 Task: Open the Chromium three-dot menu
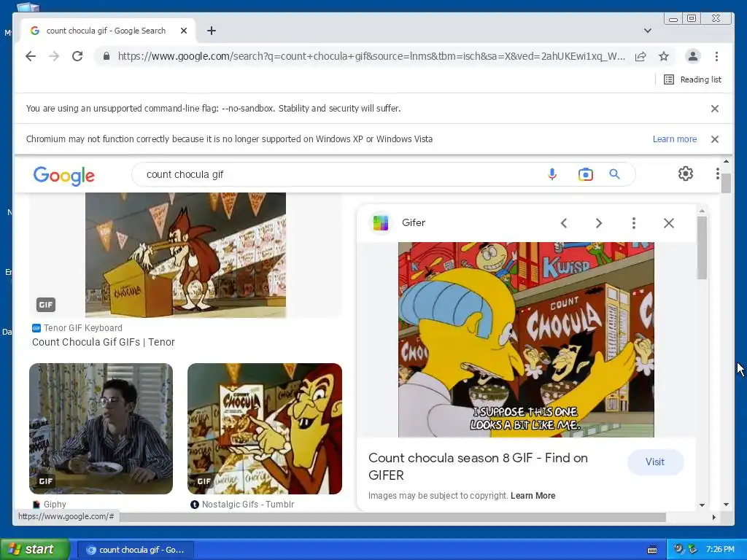[x=716, y=56]
